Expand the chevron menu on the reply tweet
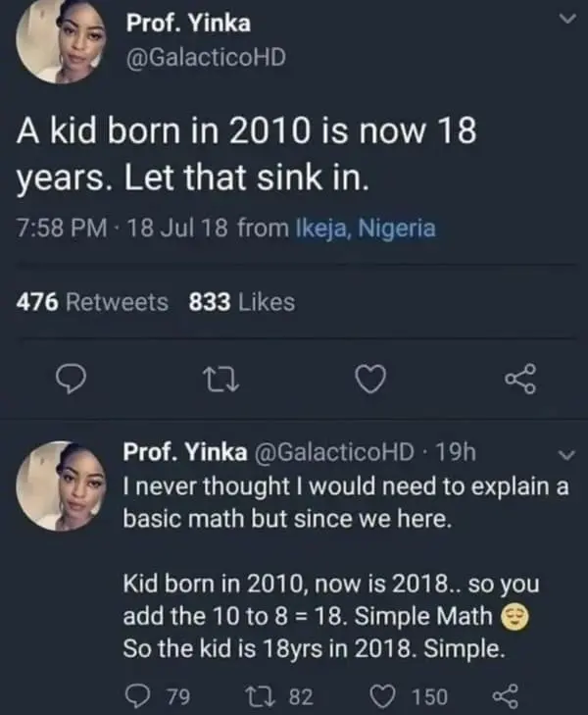The height and width of the screenshot is (715, 588). 563,454
